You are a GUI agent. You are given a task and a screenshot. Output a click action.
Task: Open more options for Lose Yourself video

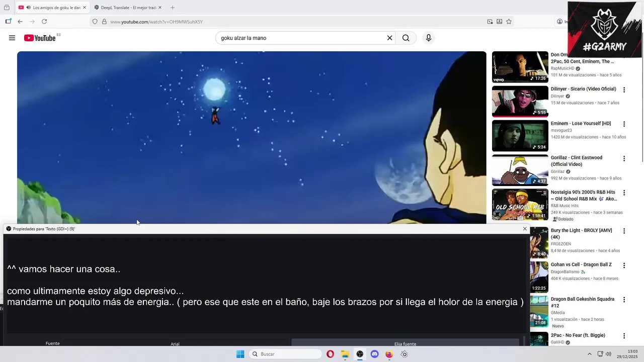(x=624, y=124)
